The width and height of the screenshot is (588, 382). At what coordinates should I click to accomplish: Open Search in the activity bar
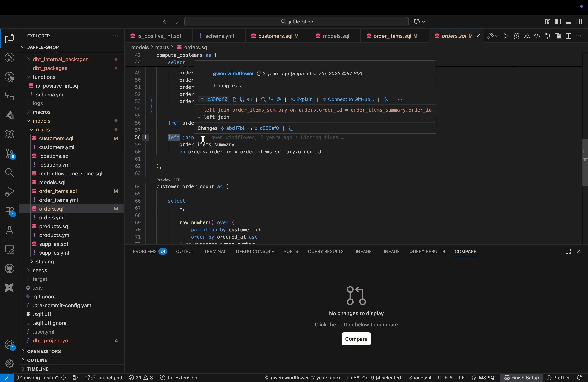click(x=9, y=173)
